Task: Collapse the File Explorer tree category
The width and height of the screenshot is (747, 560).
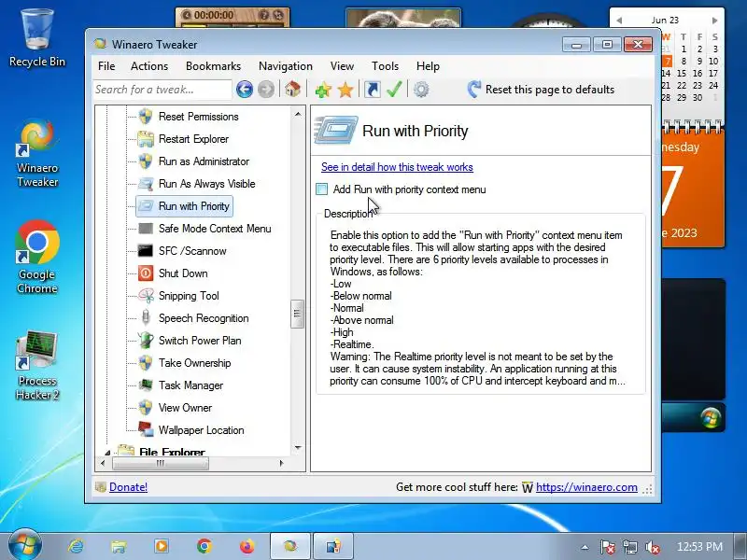Action: click(x=107, y=452)
